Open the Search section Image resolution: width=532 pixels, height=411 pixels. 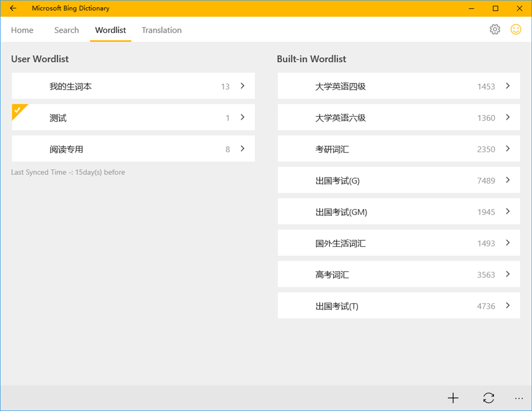pyautogui.click(x=66, y=30)
